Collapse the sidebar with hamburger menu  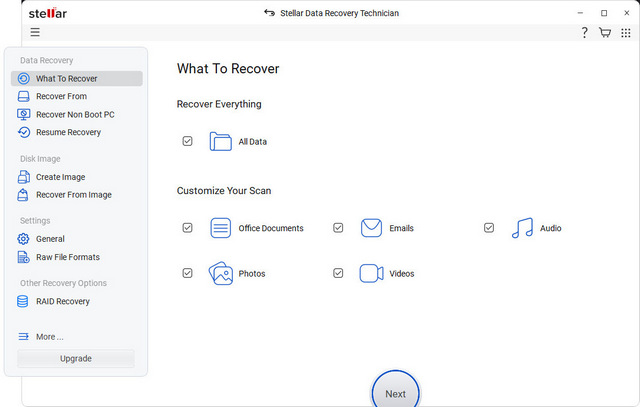[x=35, y=32]
